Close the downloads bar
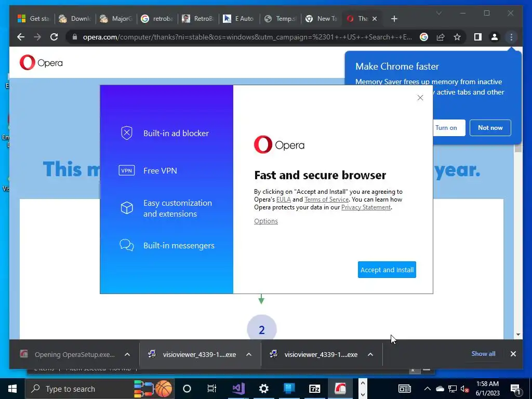The image size is (532, 399). tap(513, 354)
